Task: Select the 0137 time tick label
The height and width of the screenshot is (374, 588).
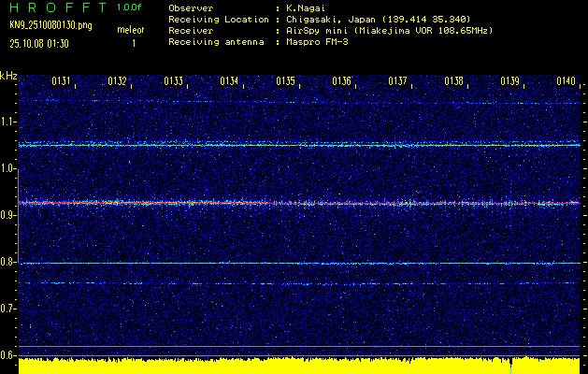Action: [398, 82]
